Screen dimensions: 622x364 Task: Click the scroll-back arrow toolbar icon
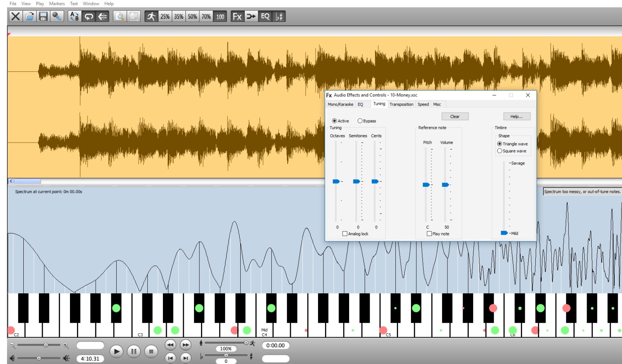102,16
